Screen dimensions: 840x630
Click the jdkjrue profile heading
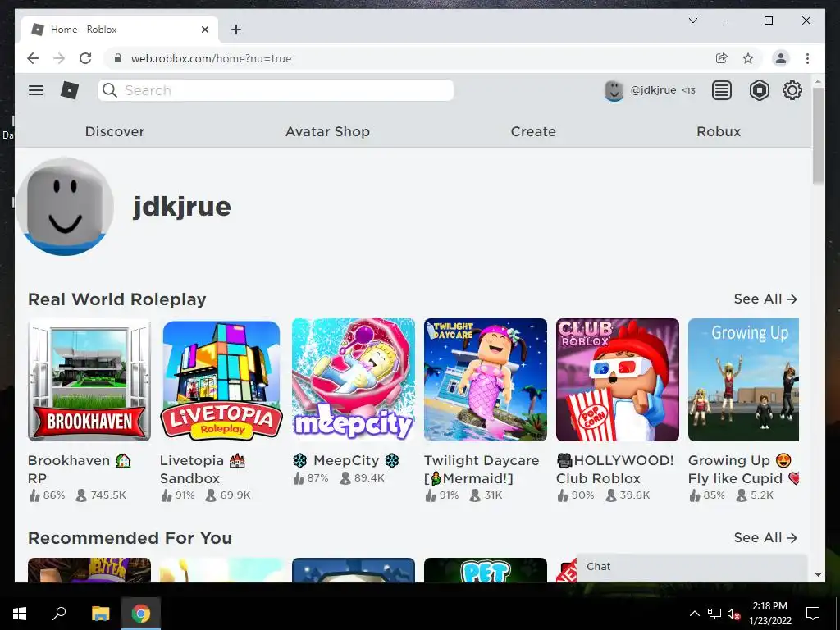coord(182,206)
